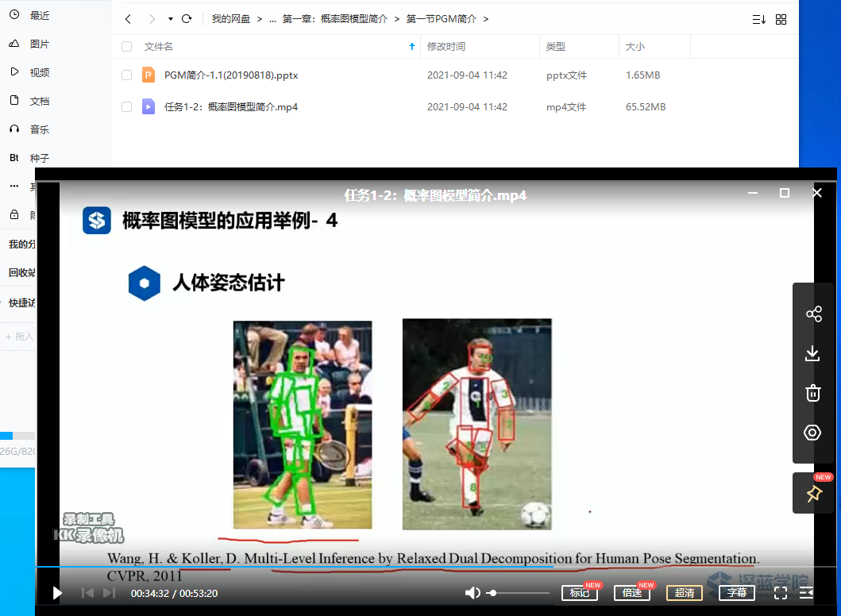Image resolution: width=841 pixels, height=616 pixels.
Task: Click the pptx file icon
Action: (x=148, y=75)
